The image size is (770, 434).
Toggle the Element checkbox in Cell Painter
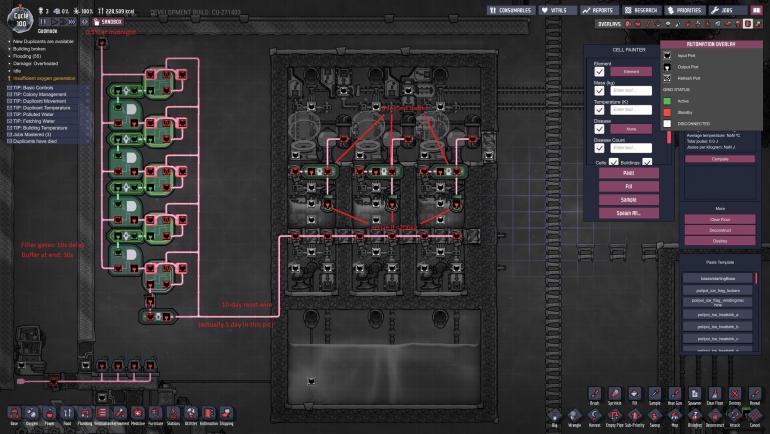(600, 72)
